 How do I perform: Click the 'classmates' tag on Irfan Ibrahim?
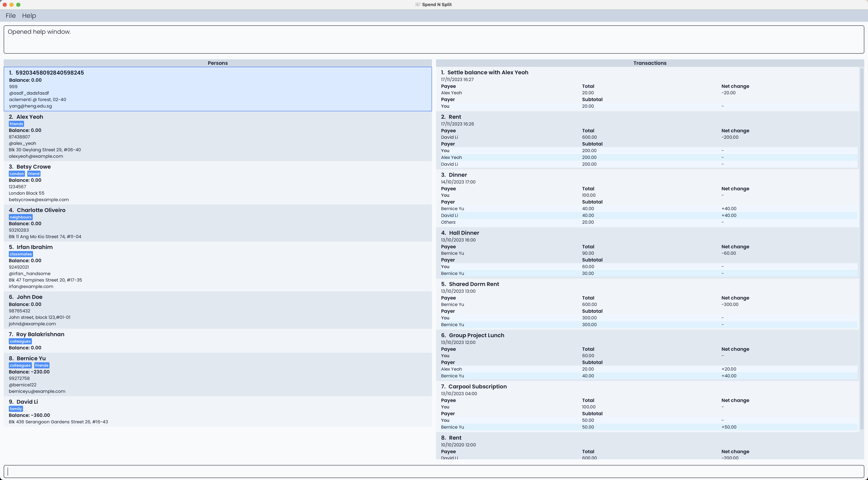click(x=21, y=254)
